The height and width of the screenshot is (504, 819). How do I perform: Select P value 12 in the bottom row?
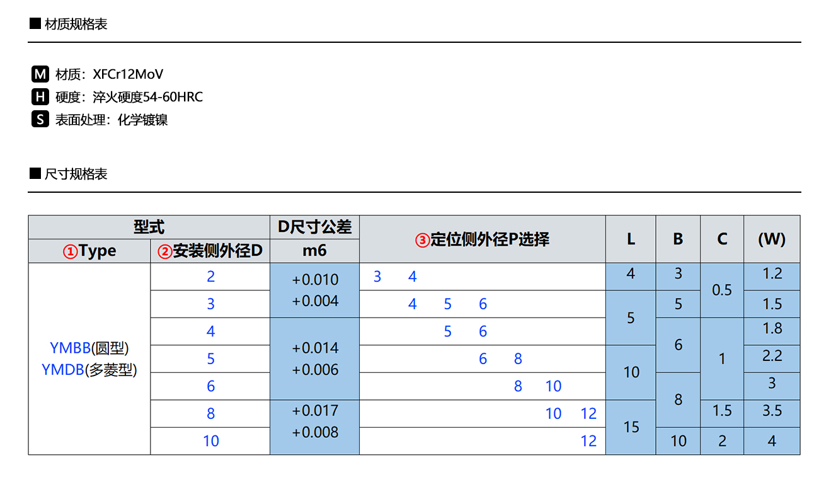[588, 441]
